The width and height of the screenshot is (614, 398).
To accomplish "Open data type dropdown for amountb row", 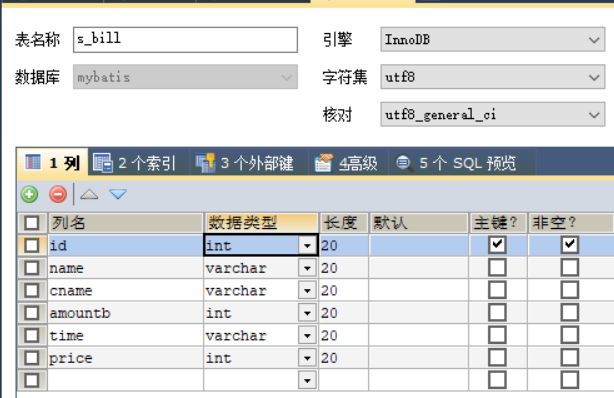I will 307,313.
